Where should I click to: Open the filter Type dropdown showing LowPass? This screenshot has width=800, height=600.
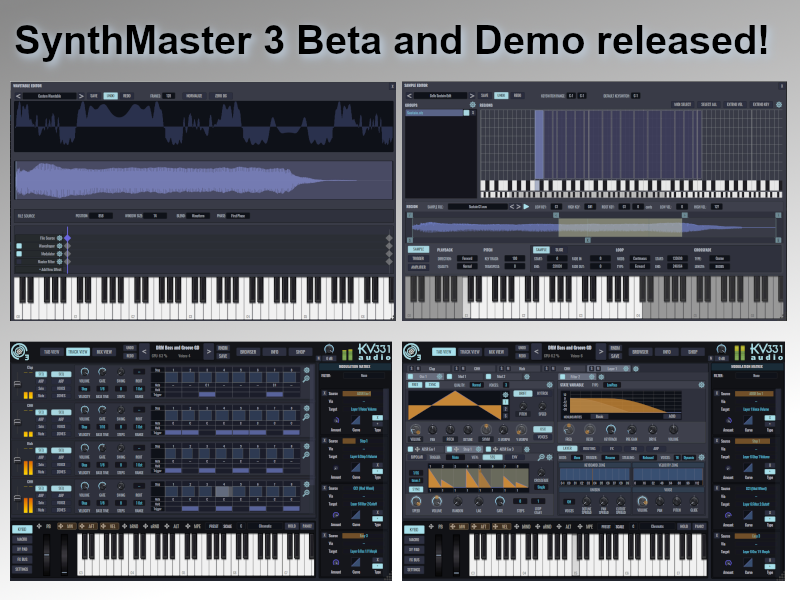[x=612, y=385]
